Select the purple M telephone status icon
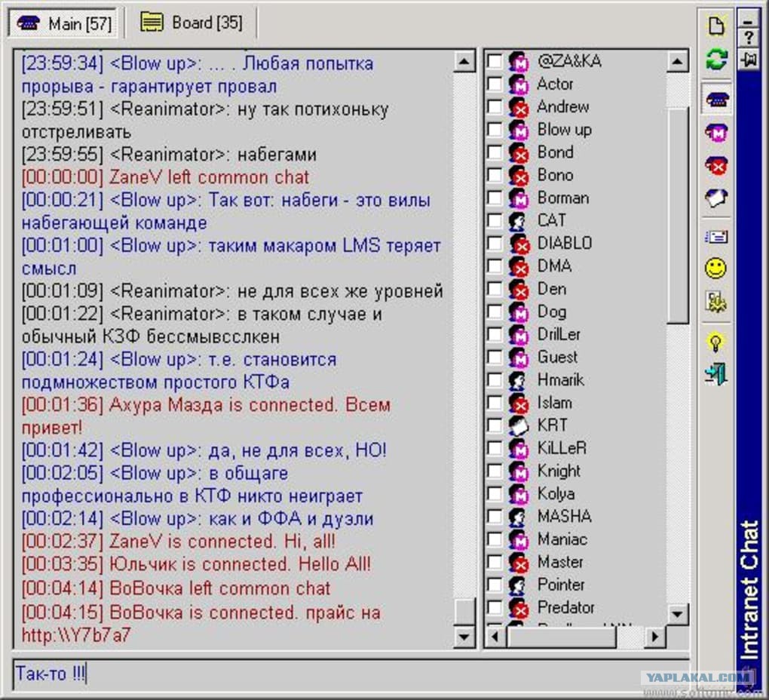 [717, 133]
